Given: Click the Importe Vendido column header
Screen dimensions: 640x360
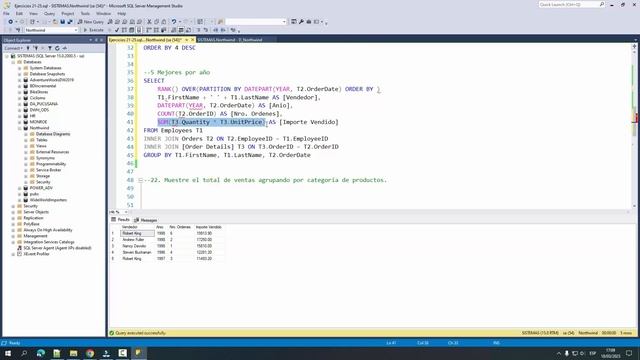Looking at the screenshot, I should click(209, 227).
